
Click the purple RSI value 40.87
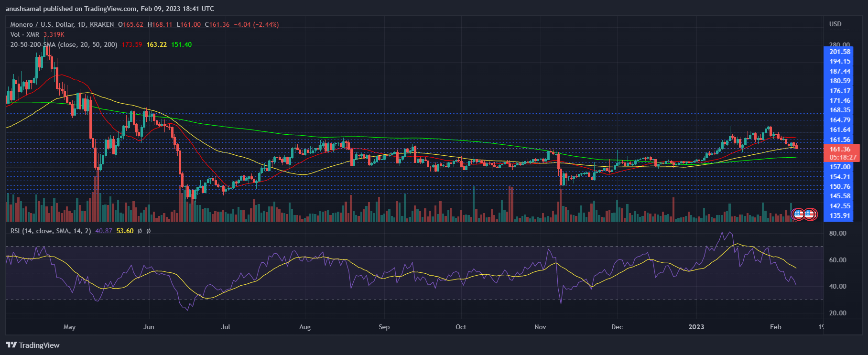click(x=104, y=231)
